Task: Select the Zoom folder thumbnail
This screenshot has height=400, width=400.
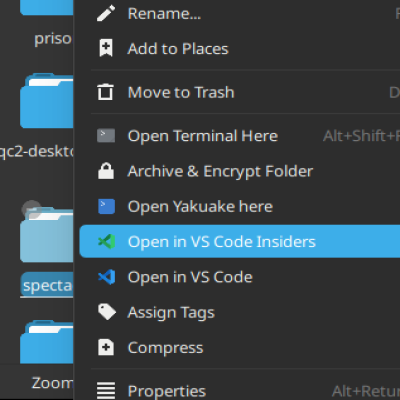Action: coord(47,342)
